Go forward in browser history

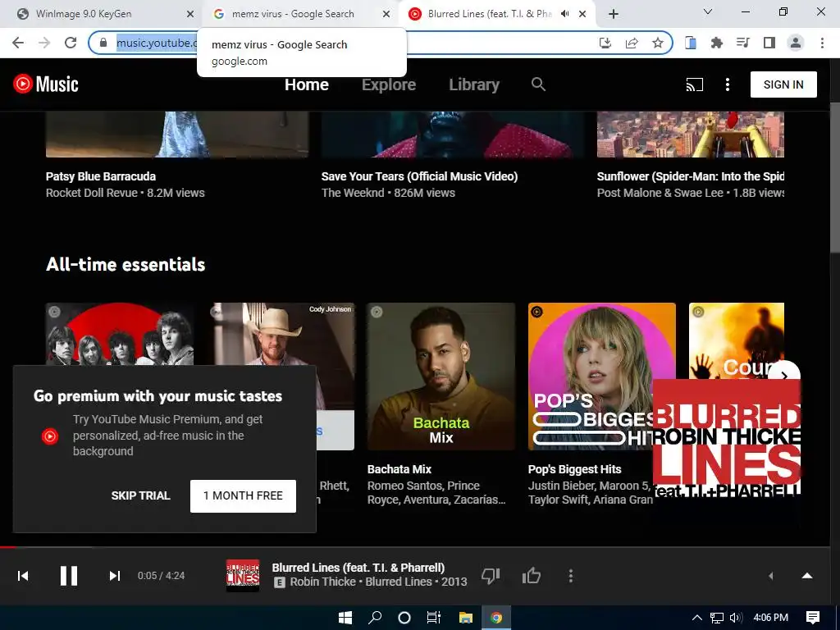(x=44, y=43)
